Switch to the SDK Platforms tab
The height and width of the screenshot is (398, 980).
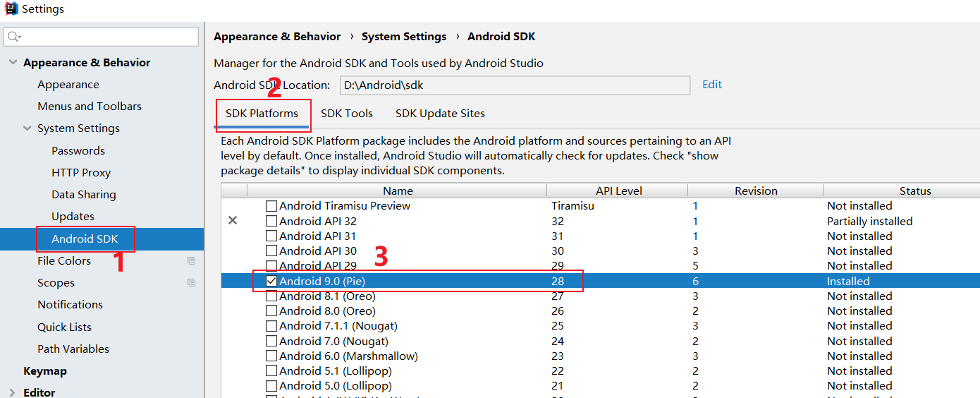(x=262, y=114)
